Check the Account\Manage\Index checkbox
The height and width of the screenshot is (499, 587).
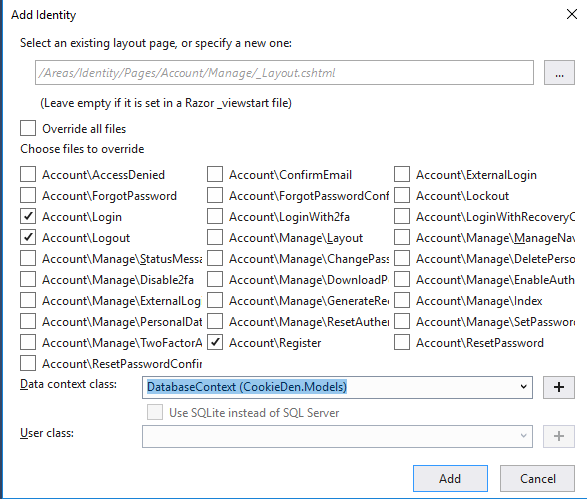tap(402, 300)
